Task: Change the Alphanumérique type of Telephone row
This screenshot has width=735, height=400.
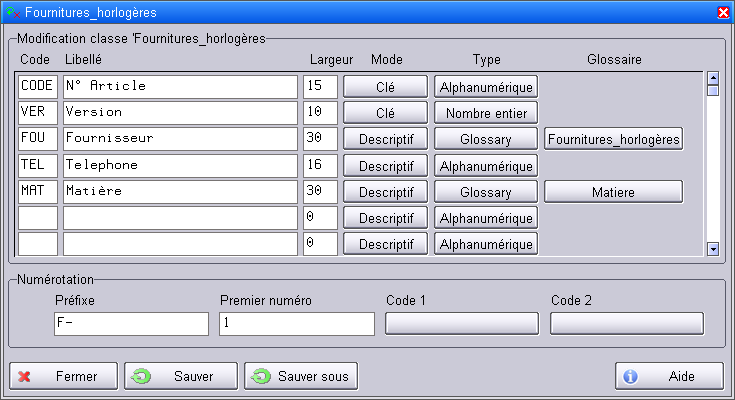Action: [x=486, y=166]
